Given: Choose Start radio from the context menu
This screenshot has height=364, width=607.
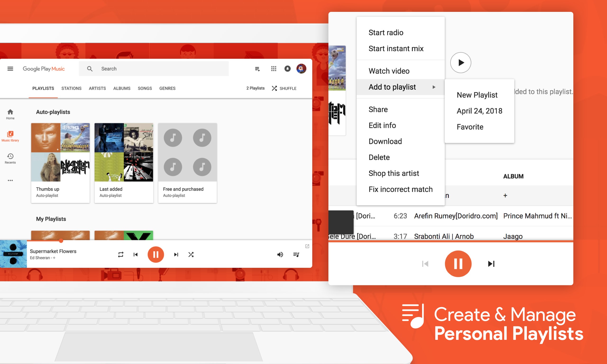Looking at the screenshot, I should [x=386, y=33].
